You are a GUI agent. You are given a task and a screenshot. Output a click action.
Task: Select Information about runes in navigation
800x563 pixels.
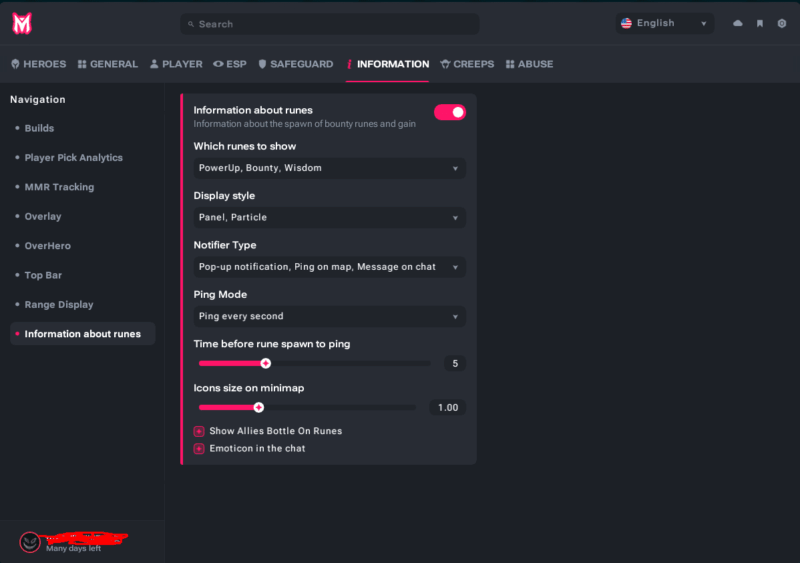tap(82, 334)
